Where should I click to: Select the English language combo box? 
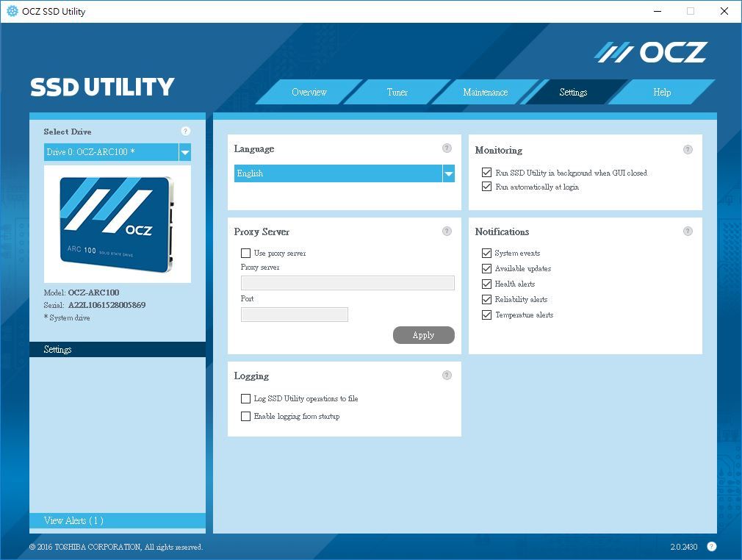tap(345, 173)
